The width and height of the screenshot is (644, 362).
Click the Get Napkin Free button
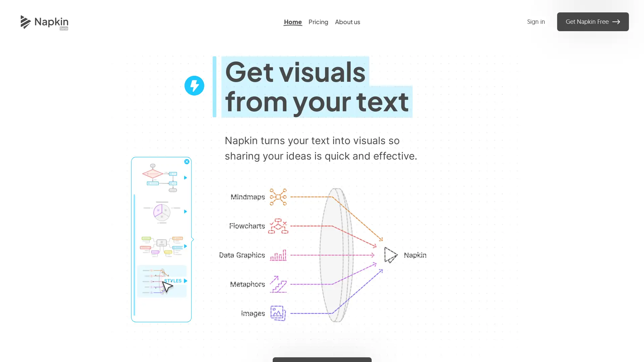pyautogui.click(x=593, y=22)
